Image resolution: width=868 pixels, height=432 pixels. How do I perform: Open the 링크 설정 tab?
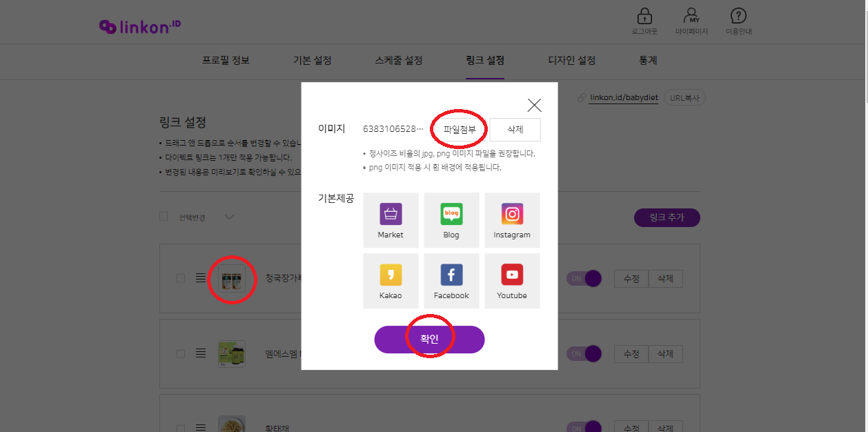[485, 61]
